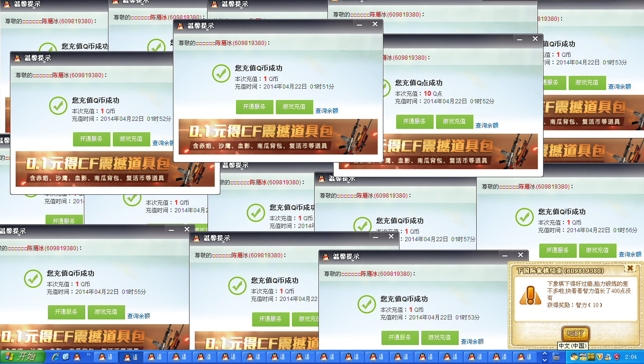644x364 pixels.
Task: Expand the quick launch overflow chevron
Action: [x=88, y=355]
